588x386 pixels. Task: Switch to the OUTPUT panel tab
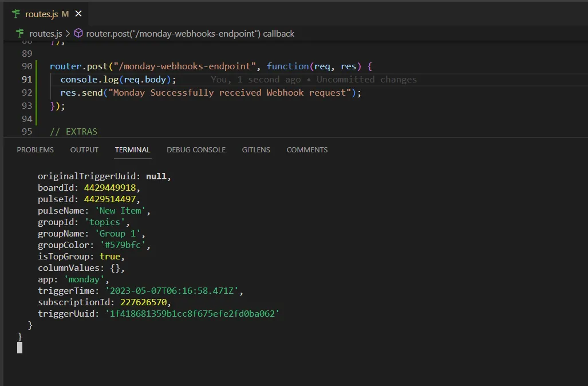[x=84, y=149]
